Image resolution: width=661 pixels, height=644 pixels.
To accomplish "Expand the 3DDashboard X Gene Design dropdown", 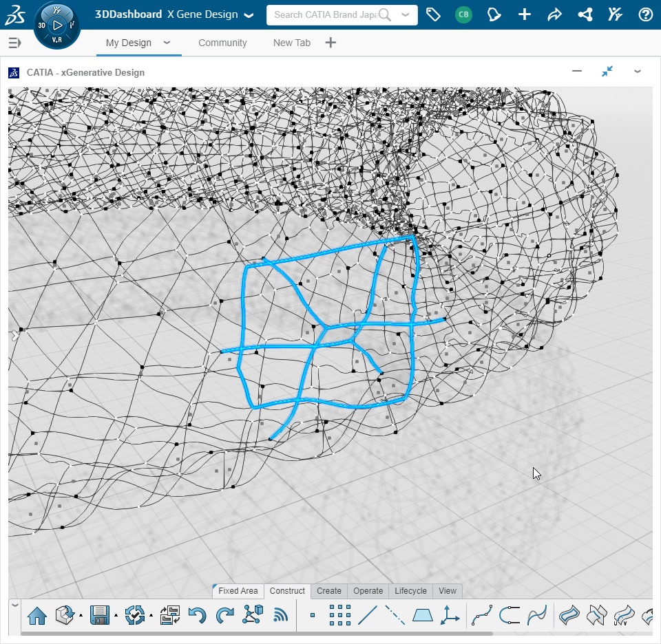I will 249,16.
